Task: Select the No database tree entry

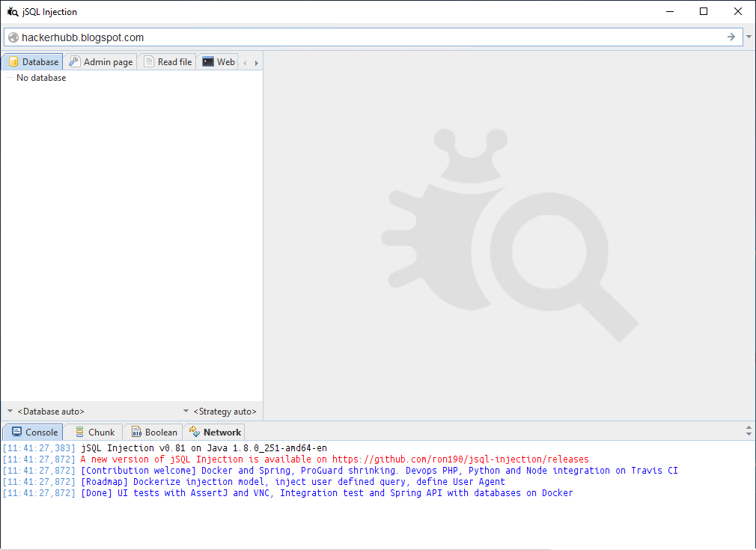Action: pos(41,78)
